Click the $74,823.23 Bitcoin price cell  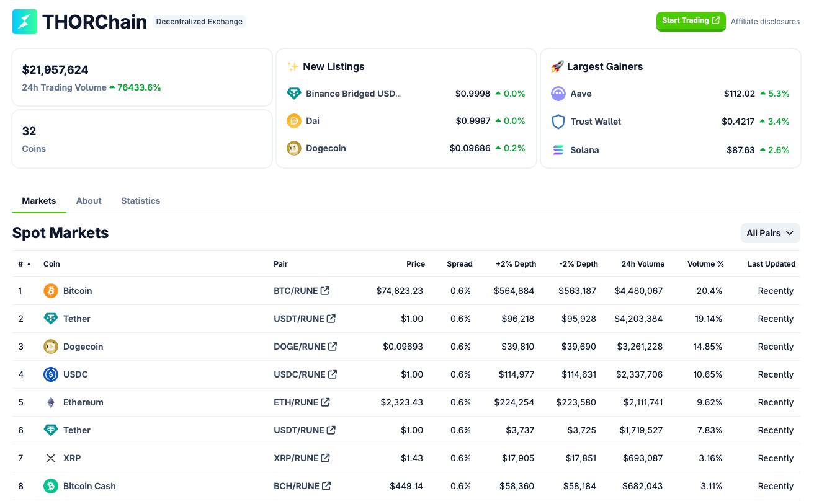click(x=400, y=291)
